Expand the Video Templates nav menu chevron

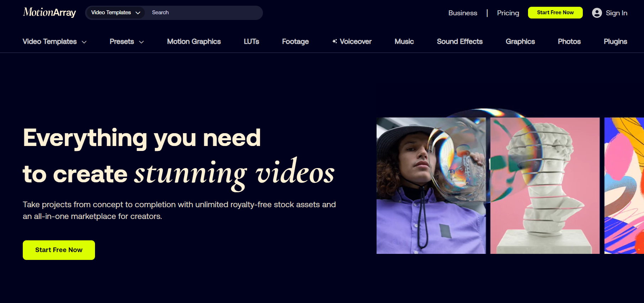pyautogui.click(x=84, y=42)
